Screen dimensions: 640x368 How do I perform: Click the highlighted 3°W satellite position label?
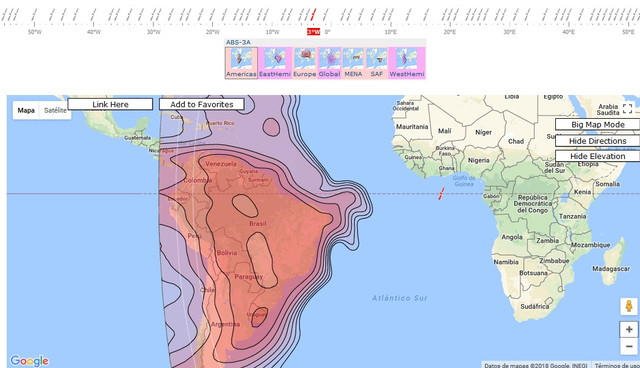[313, 32]
